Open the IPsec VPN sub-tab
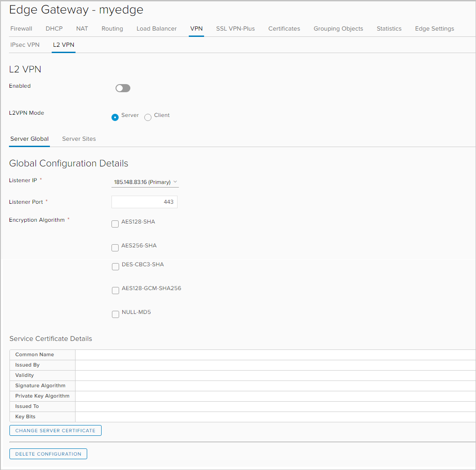This screenshot has width=476, height=470. click(25, 45)
